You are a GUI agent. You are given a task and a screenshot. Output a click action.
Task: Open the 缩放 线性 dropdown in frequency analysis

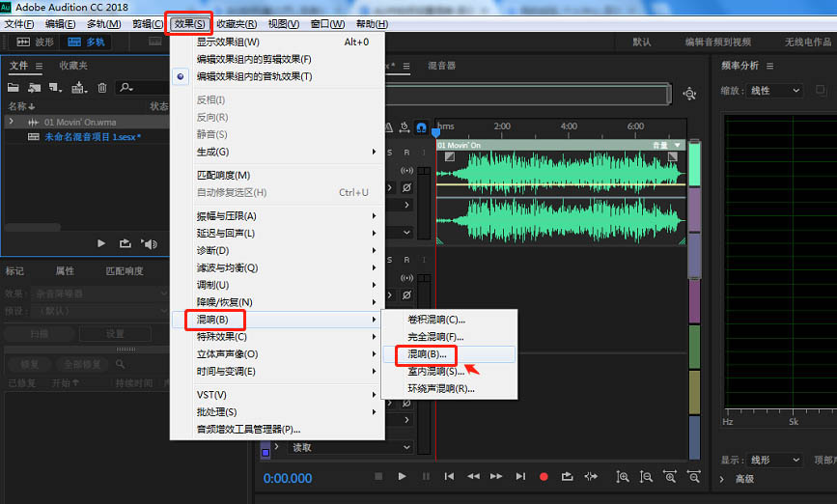pos(775,91)
